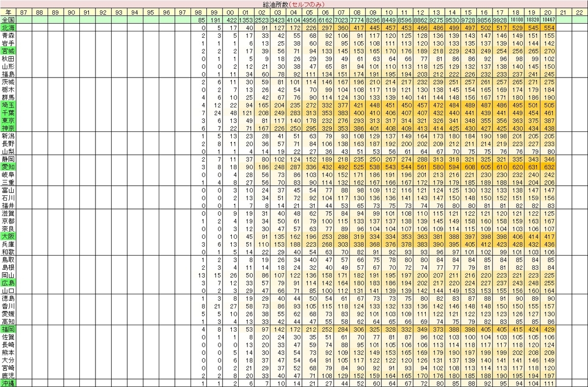Select the 滋賀 row label
The height and width of the screenshot is (387, 588).
click(8, 214)
